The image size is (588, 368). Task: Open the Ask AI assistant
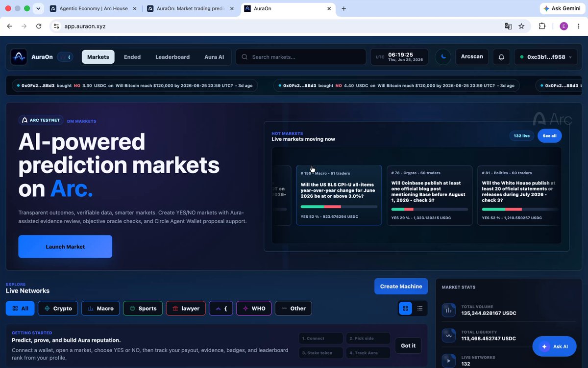[x=555, y=346]
